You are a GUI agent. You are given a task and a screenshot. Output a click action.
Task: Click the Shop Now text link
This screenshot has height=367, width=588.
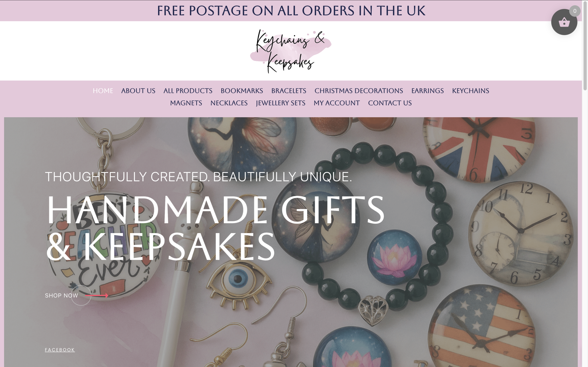[62, 295]
